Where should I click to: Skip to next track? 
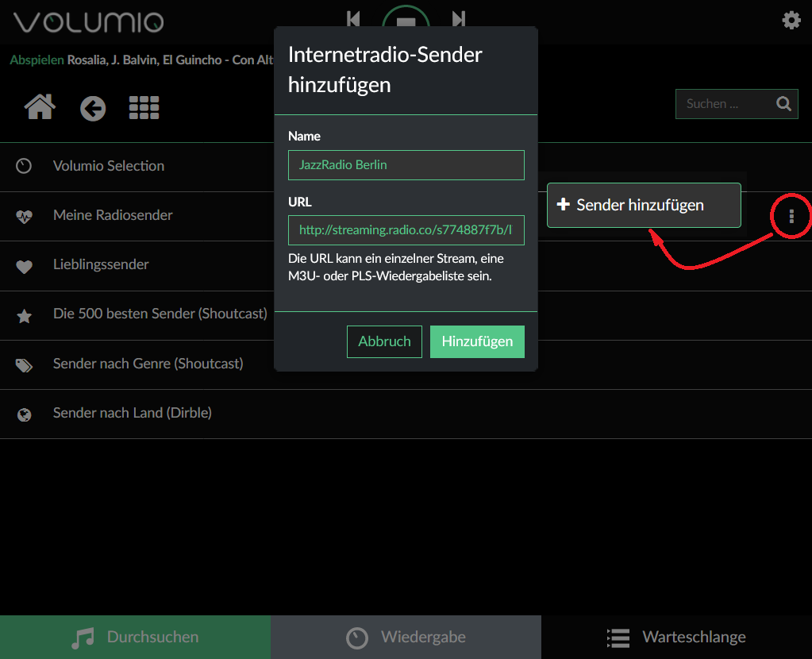point(458,18)
